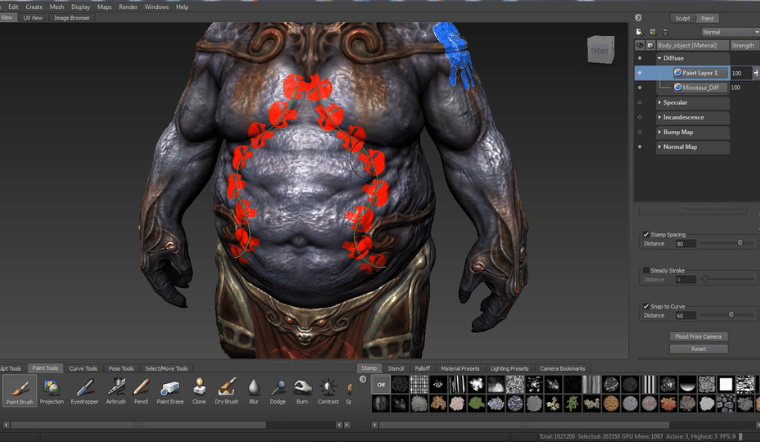Activate the Paint Erase tool
This screenshot has width=760, height=442.
[x=170, y=391]
